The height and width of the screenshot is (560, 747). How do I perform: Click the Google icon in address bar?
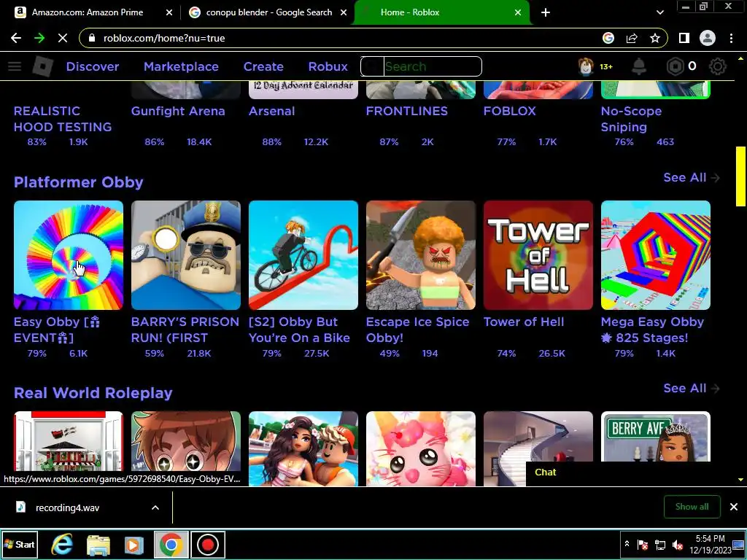point(608,38)
